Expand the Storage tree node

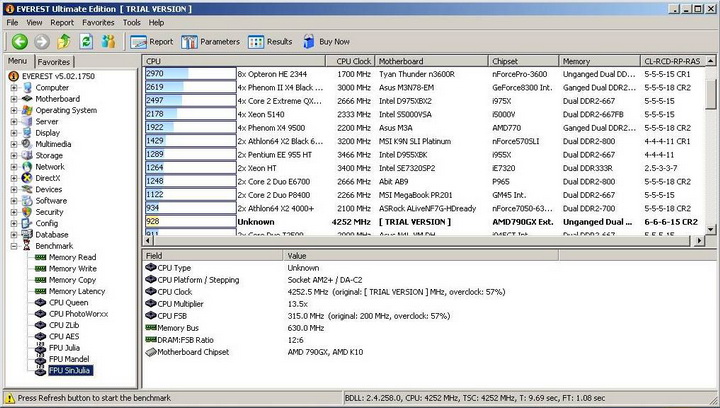pyautogui.click(x=14, y=156)
